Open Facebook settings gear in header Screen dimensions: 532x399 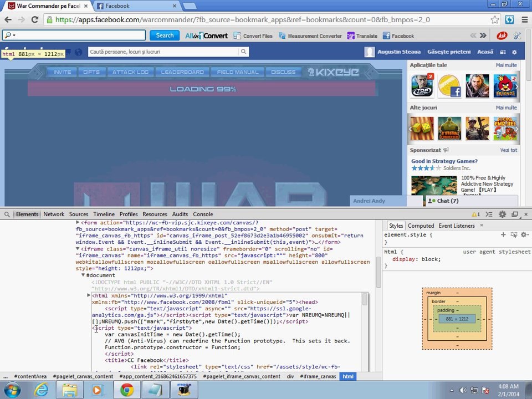[514, 52]
